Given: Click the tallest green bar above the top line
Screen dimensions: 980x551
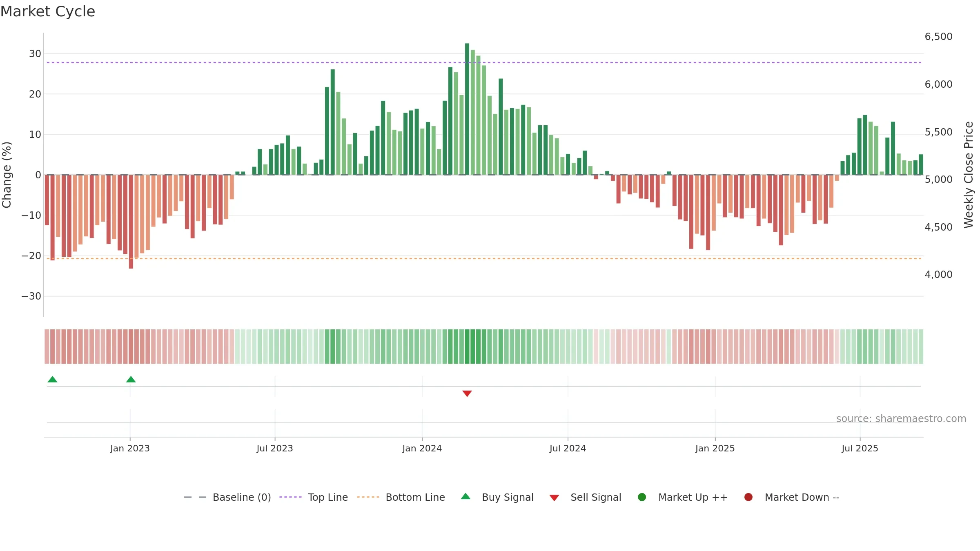Looking at the screenshot, I should tap(467, 109).
